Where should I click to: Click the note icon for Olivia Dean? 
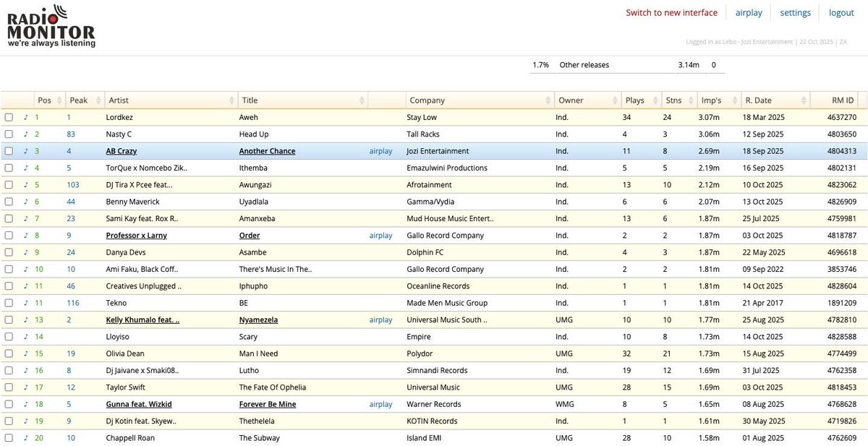tap(25, 353)
